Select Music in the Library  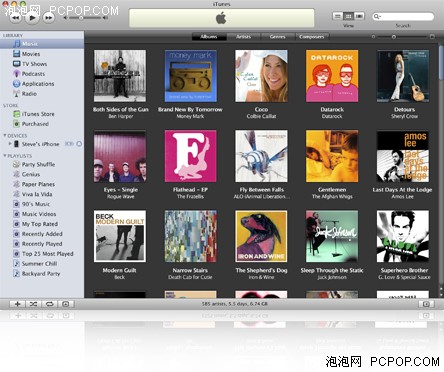tap(42, 44)
